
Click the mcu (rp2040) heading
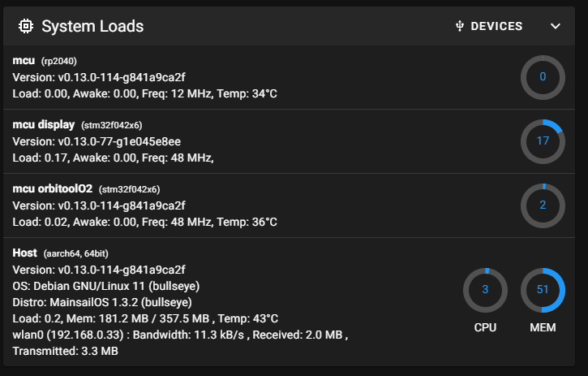45,60
